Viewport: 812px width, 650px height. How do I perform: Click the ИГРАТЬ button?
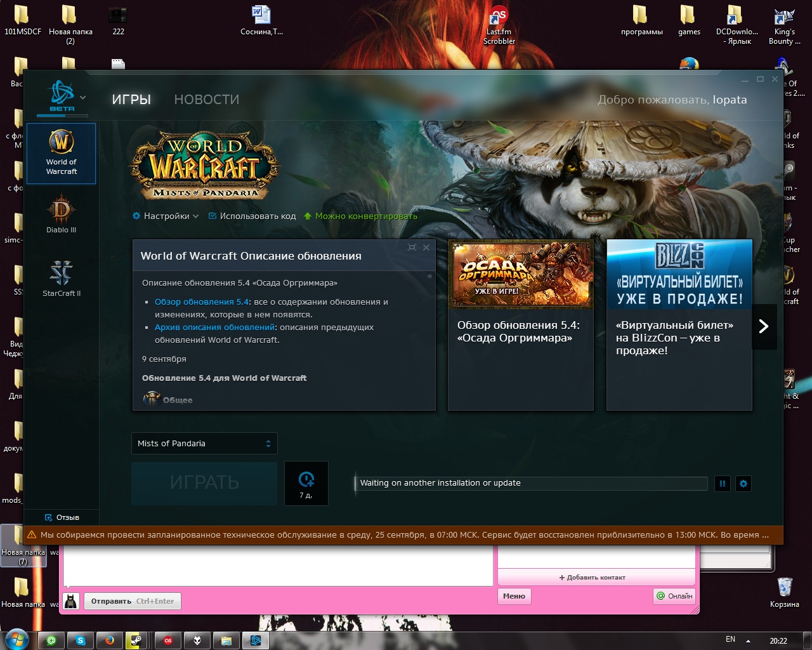[204, 483]
